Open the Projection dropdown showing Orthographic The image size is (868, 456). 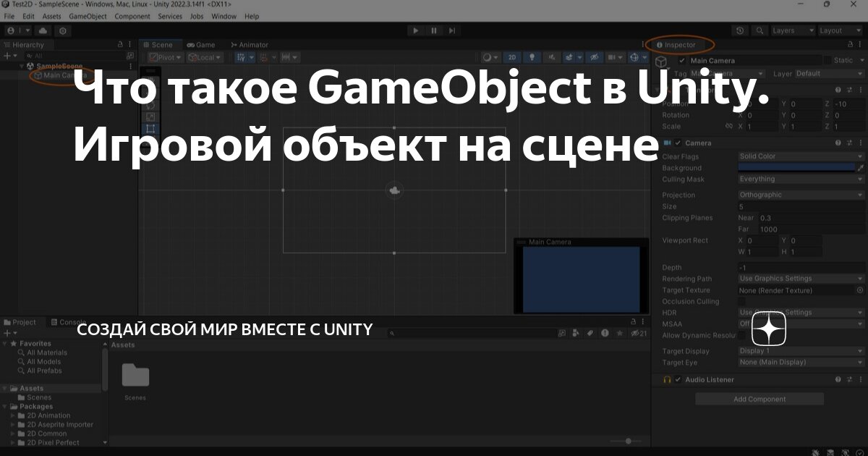pyautogui.click(x=799, y=194)
